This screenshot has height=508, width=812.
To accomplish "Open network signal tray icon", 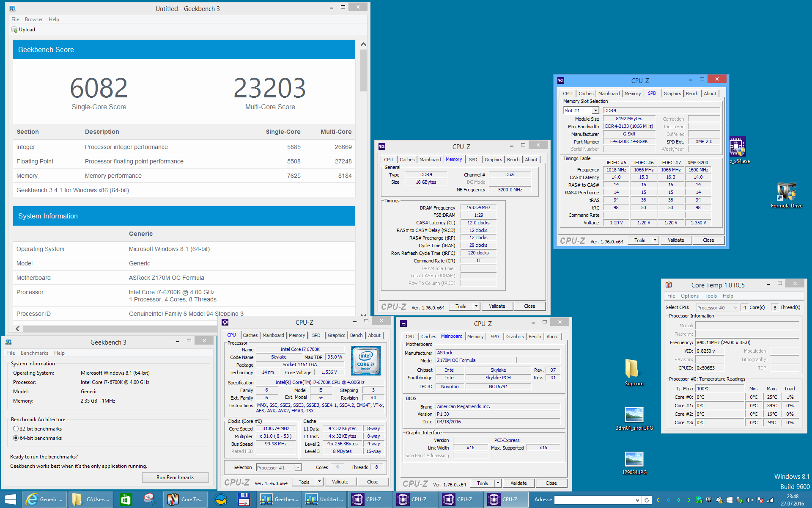I will 770,500.
